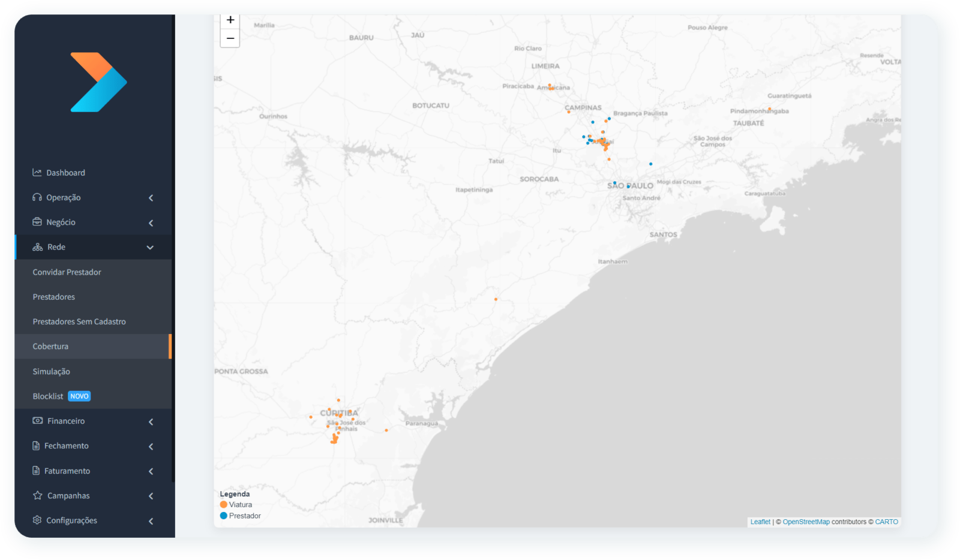The image size is (960, 560).
Task: Expand the Configurações menu chevron
Action: point(151,521)
